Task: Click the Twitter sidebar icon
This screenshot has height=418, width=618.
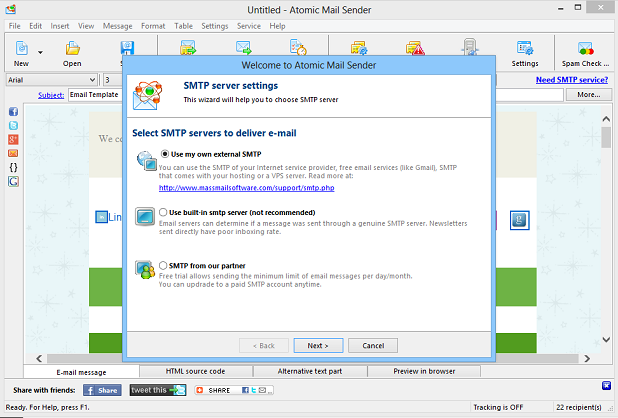Action: [x=13, y=125]
